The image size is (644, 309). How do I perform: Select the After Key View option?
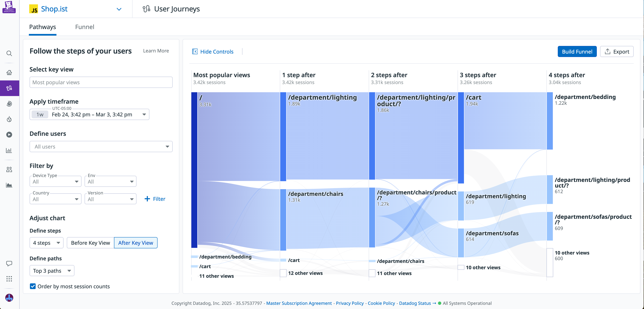point(136,243)
